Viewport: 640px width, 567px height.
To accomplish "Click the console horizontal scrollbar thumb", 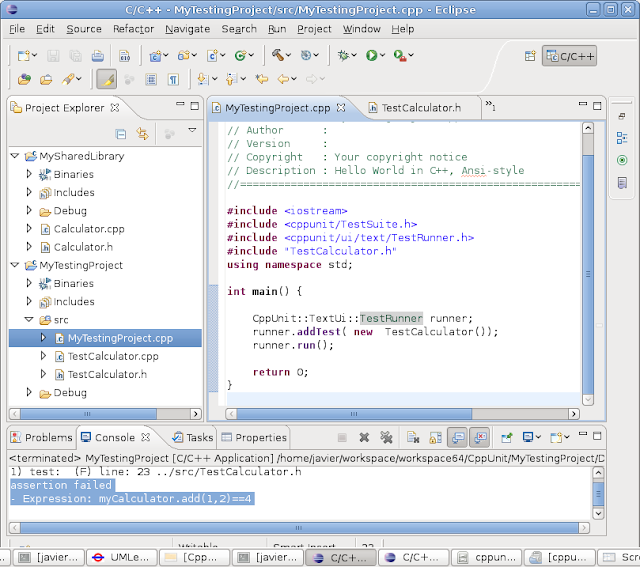I will [x=299, y=528].
